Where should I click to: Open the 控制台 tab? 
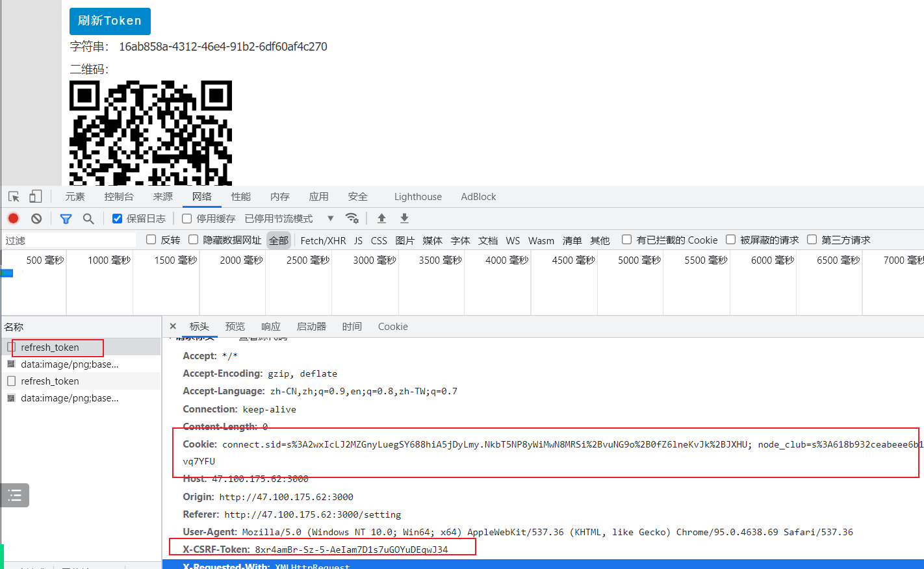pyautogui.click(x=119, y=197)
